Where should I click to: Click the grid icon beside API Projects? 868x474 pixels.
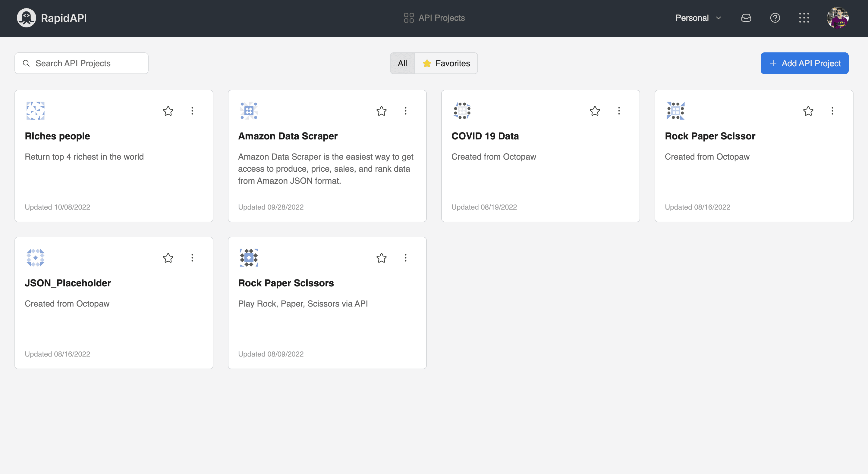[x=409, y=18]
